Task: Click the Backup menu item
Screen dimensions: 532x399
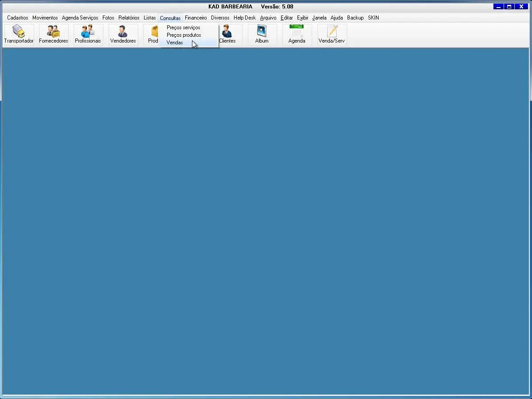Action: click(355, 18)
